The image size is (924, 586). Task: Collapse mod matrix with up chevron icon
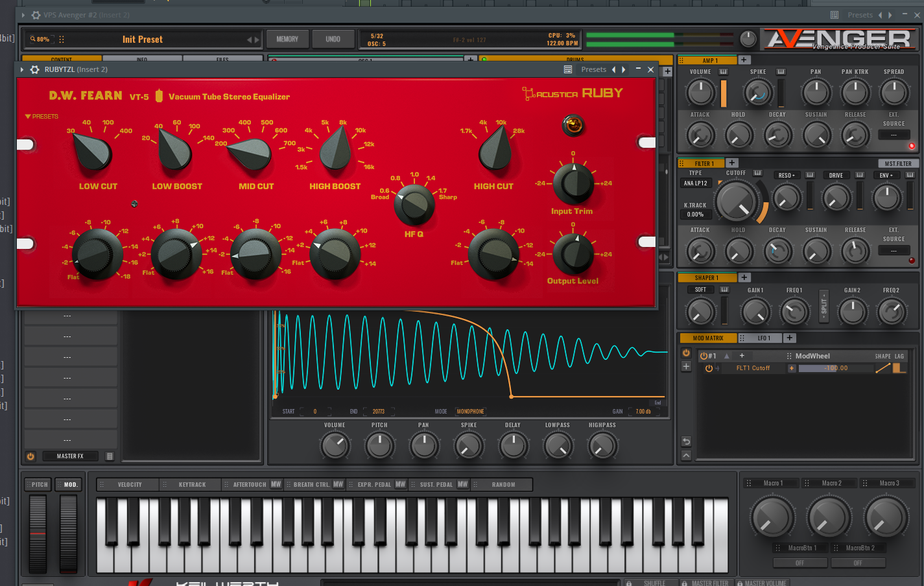pyautogui.click(x=686, y=456)
